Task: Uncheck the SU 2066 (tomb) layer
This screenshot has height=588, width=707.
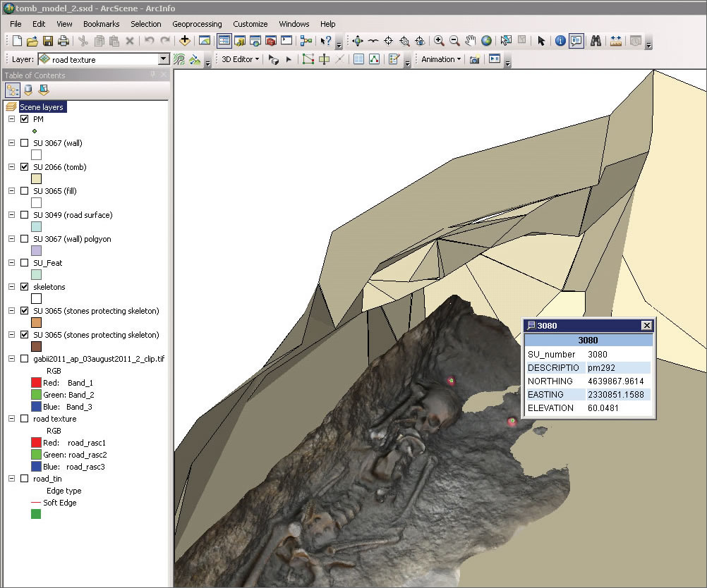Action: pos(25,167)
